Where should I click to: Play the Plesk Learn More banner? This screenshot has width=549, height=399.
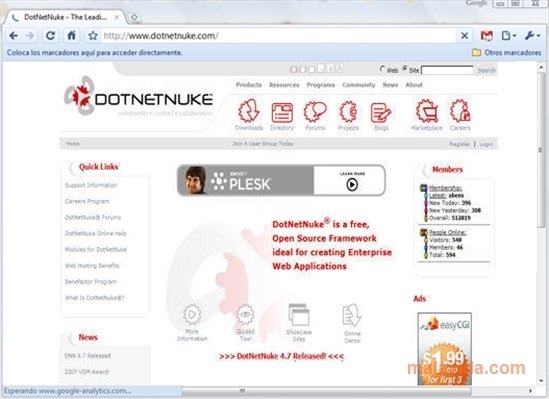point(352,184)
